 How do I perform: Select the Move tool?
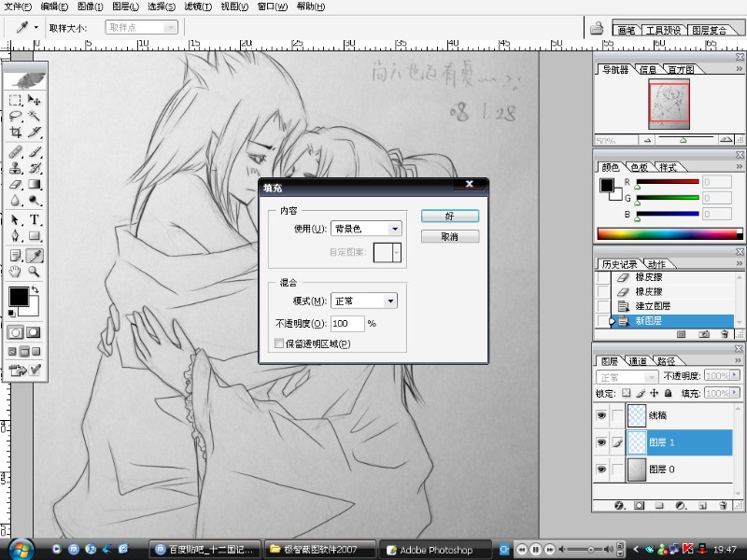(x=34, y=100)
